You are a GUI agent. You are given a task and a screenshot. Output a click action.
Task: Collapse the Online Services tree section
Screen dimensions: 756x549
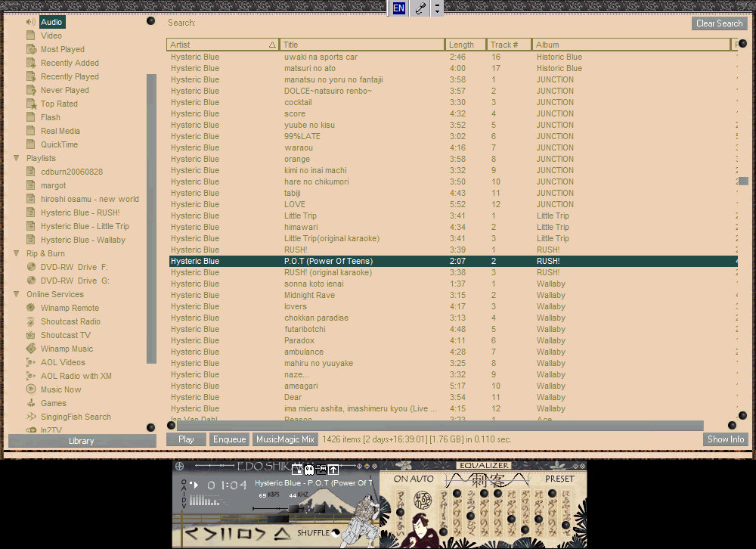click(17, 294)
